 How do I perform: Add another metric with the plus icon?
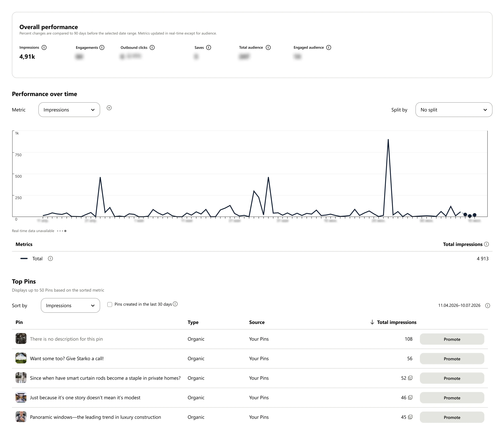pyautogui.click(x=109, y=108)
